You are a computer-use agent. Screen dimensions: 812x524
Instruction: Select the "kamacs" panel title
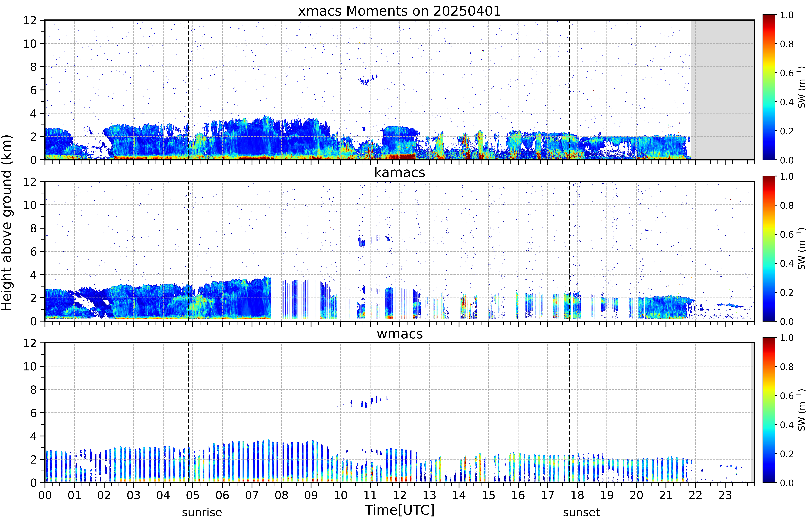pos(400,172)
